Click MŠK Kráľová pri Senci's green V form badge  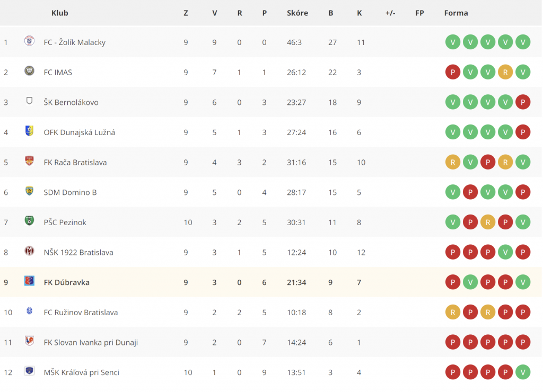click(522, 372)
